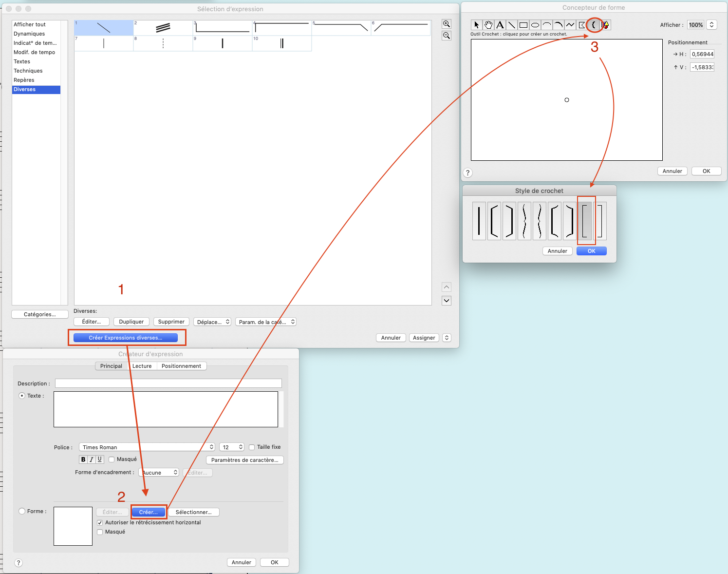The width and height of the screenshot is (728, 574).
Task: Uncheck Autoriser le rétrécissement horizontal
Action: 100,522
